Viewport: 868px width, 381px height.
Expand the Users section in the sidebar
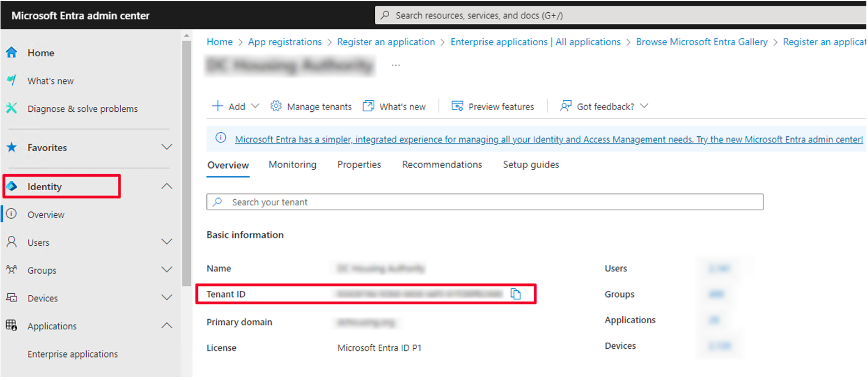pyautogui.click(x=167, y=242)
